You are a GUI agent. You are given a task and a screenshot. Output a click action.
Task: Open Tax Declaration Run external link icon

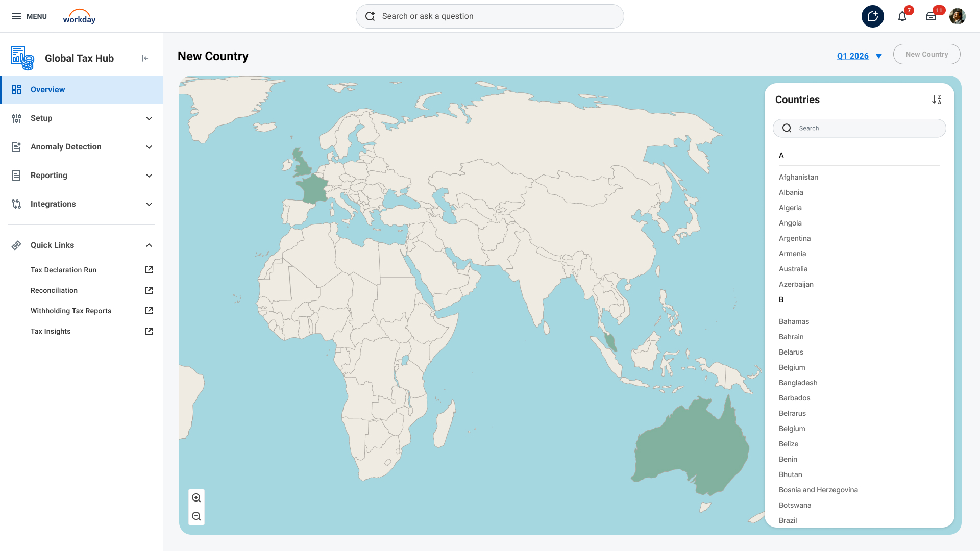point(149,270)
